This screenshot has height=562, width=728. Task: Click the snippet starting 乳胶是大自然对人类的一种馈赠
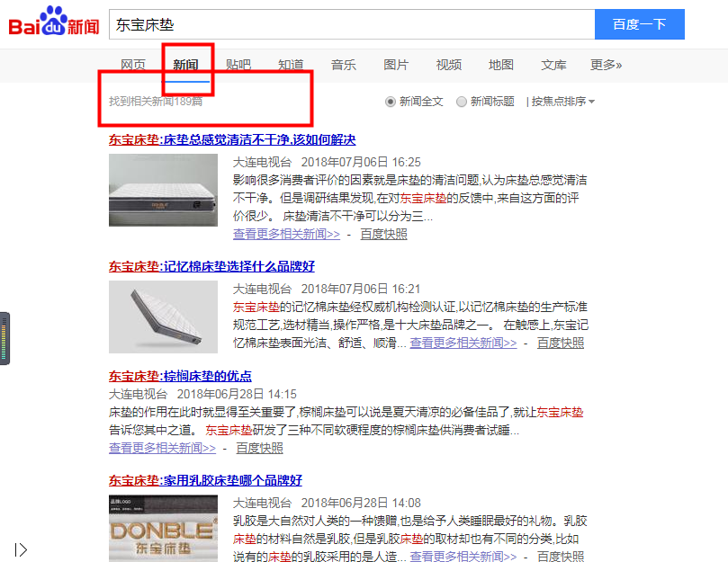[410, 539]
